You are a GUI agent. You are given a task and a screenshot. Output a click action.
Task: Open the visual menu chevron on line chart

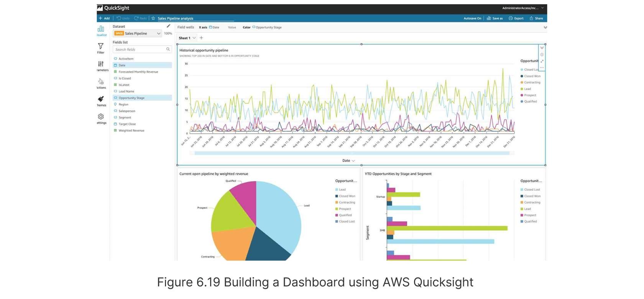[x=542, y=48]
